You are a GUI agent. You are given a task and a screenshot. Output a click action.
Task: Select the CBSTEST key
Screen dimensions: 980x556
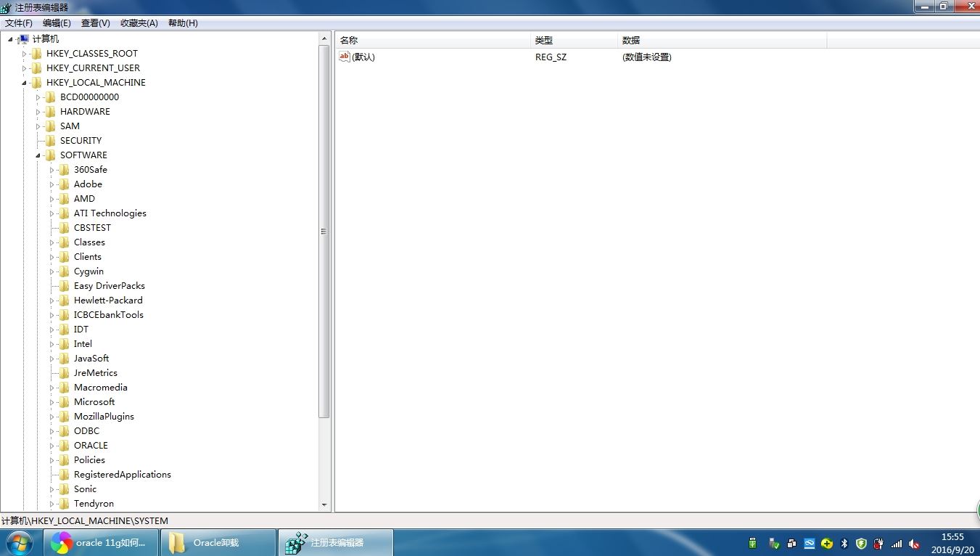click(x=92, y=228)
